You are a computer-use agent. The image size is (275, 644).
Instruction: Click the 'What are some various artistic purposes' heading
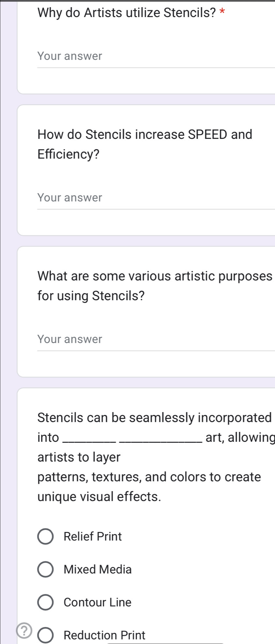click(155, 276)
